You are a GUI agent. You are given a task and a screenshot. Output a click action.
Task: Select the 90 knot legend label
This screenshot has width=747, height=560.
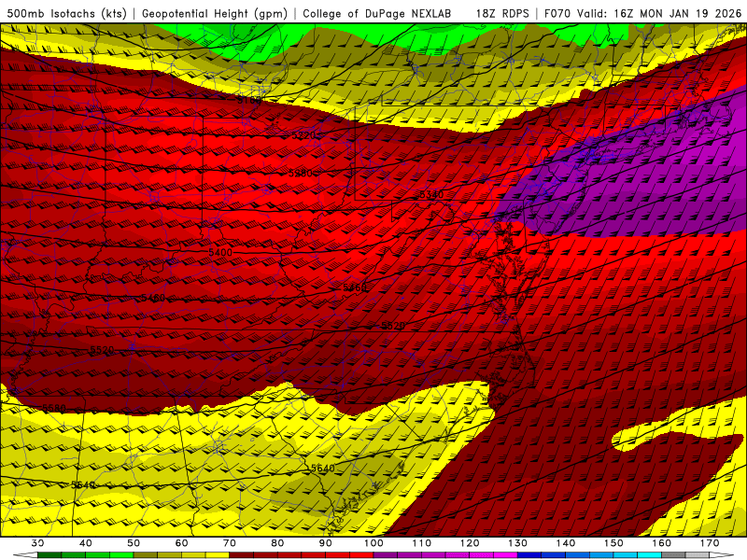pyautogui.click(x=325, y=543)
